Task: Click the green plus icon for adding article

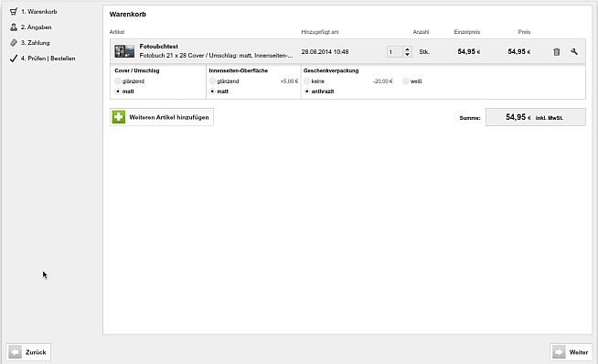Action: 119,117
